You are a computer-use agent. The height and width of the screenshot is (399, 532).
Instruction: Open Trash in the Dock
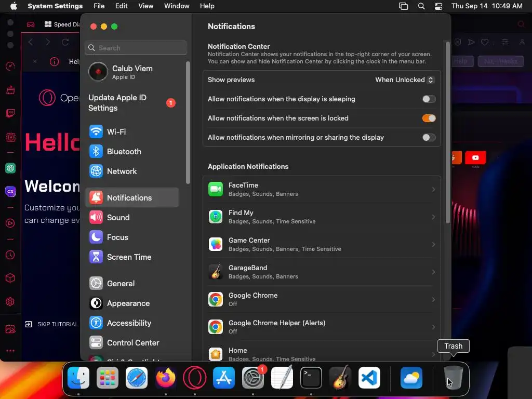453,378
